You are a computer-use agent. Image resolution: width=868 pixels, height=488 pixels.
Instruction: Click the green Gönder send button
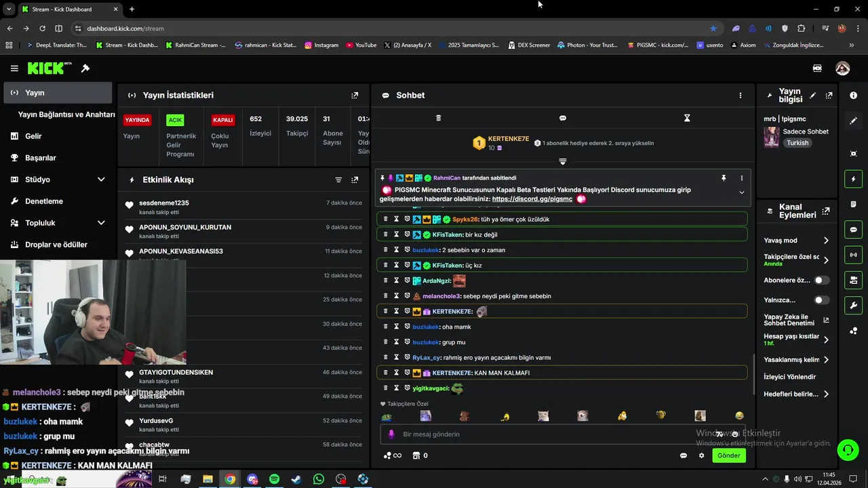729,455
